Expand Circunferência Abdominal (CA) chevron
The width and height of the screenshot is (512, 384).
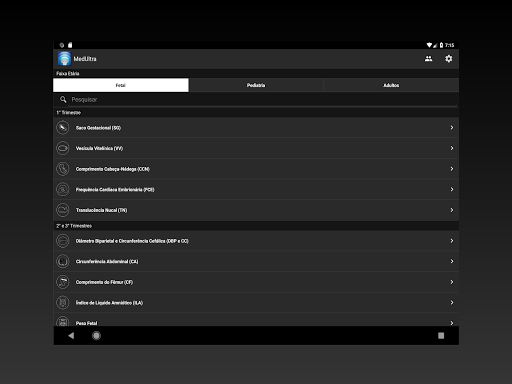coord(452,261)
